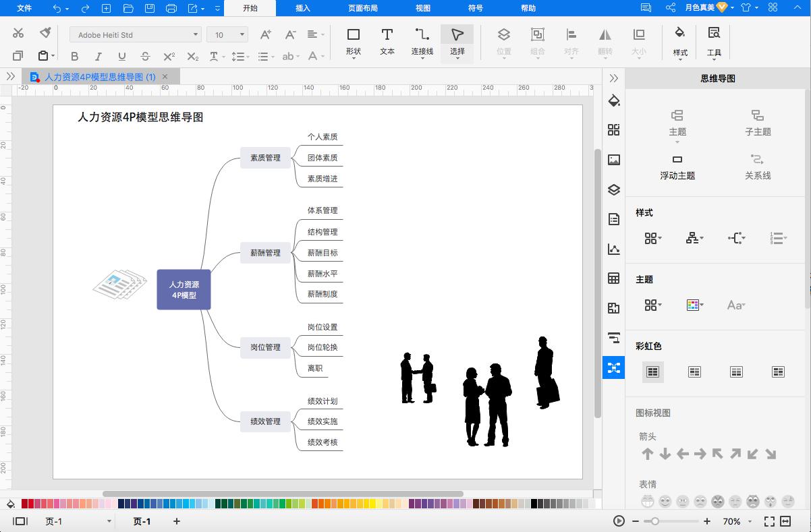
Task: Select the 形状 (Shape) tool
Action: pyautogui.click(x=354, y=42)
